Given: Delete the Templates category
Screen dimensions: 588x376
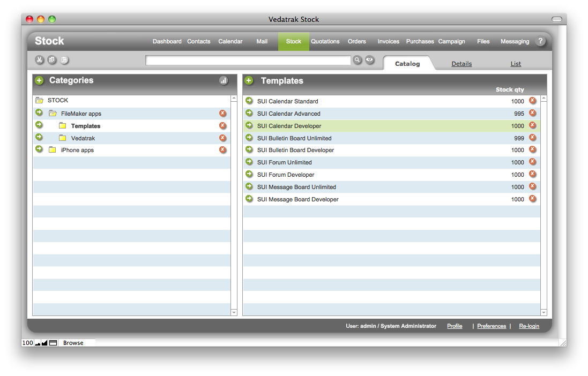Looking at the screenshot, I should coord(223,125).
